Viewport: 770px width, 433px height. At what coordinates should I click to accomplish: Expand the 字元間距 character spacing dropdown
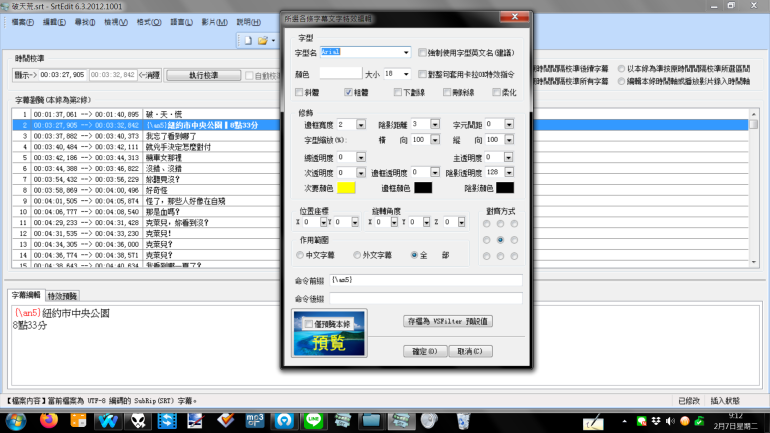pos(509,125)
